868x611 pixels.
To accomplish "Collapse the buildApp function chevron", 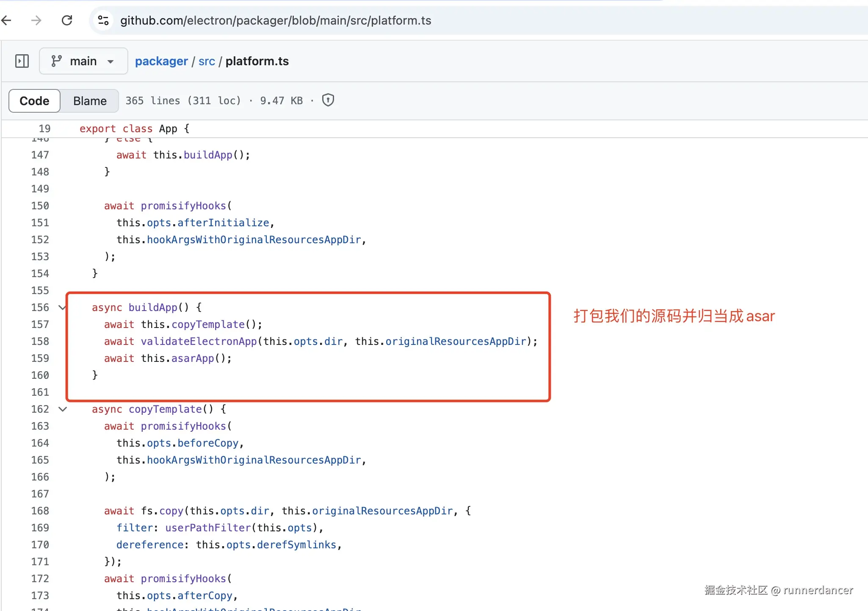I will 63,308.
